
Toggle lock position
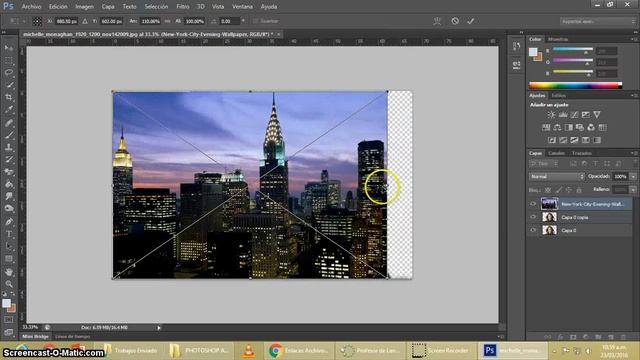click(x=568, y=190)
